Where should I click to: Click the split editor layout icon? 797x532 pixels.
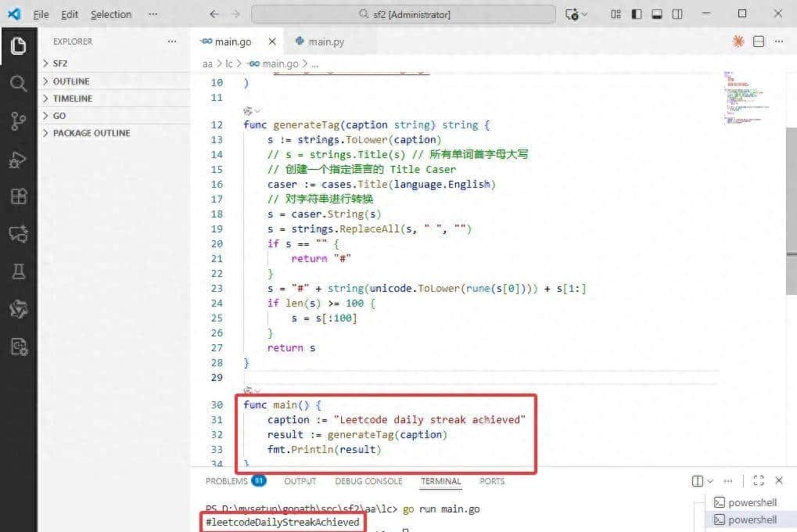759,41
